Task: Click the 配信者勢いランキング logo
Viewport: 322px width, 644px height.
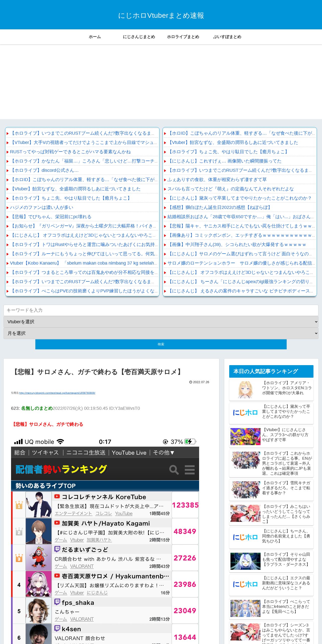Action: (x=61, y=469)
